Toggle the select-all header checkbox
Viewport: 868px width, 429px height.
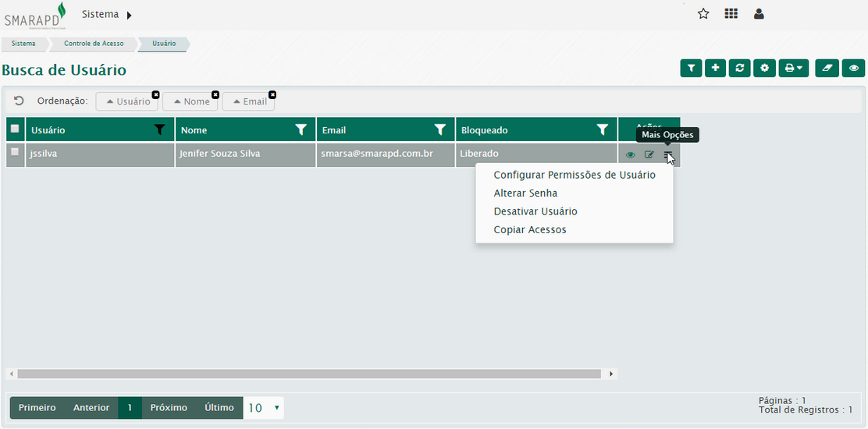tap(15, 129)
